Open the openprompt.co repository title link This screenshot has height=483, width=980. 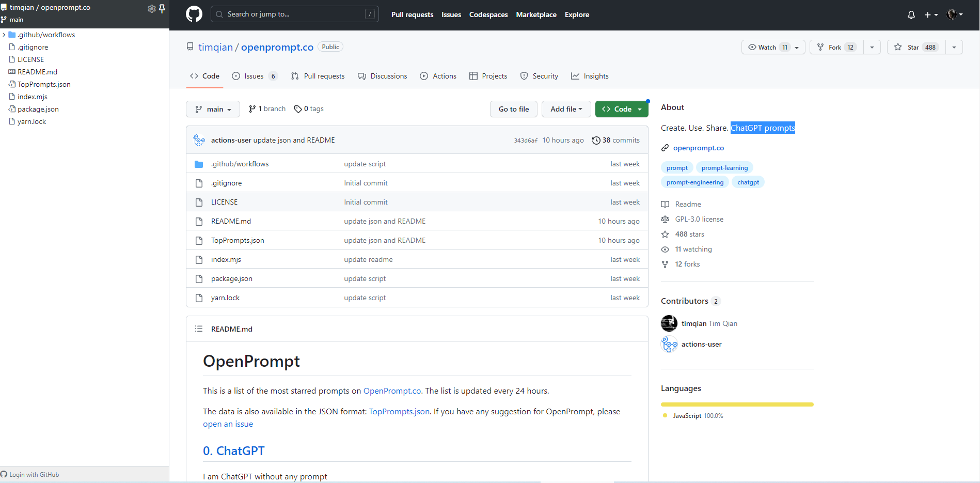(277, 47)
